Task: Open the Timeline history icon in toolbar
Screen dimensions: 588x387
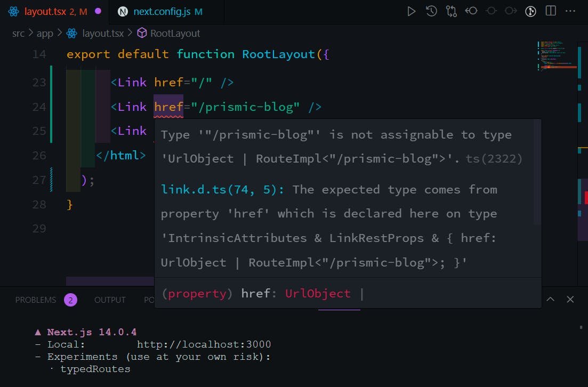Action: 431,11
